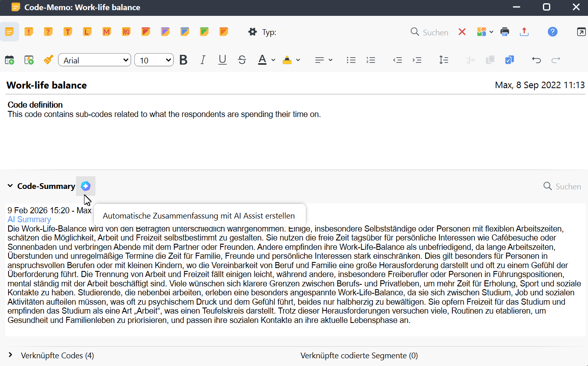Switch to the important (!) memo filter
This screenshot has height=366, width=588.
29,32
